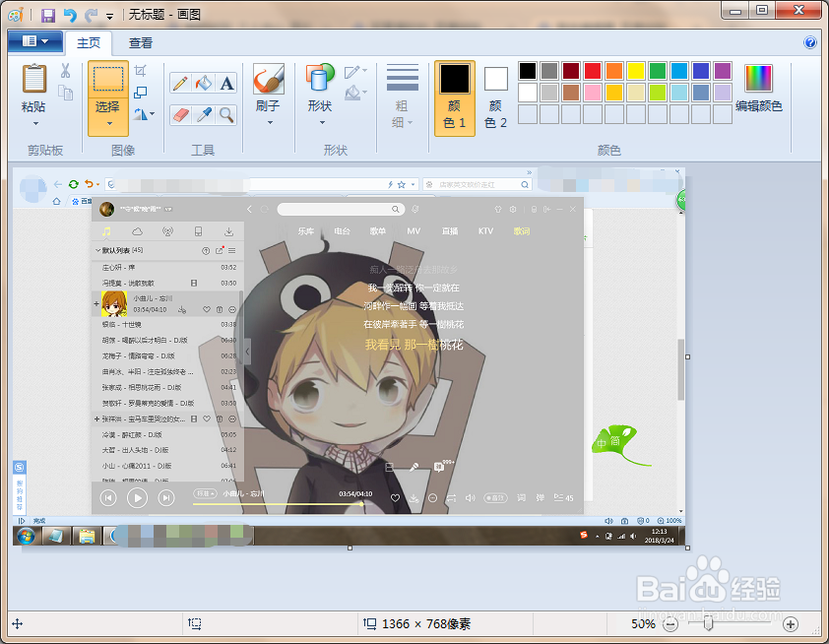This screenshot has height=644, width=829.
Task: Click the folder icon on pasted taskbar
Action: click(87, 536)
